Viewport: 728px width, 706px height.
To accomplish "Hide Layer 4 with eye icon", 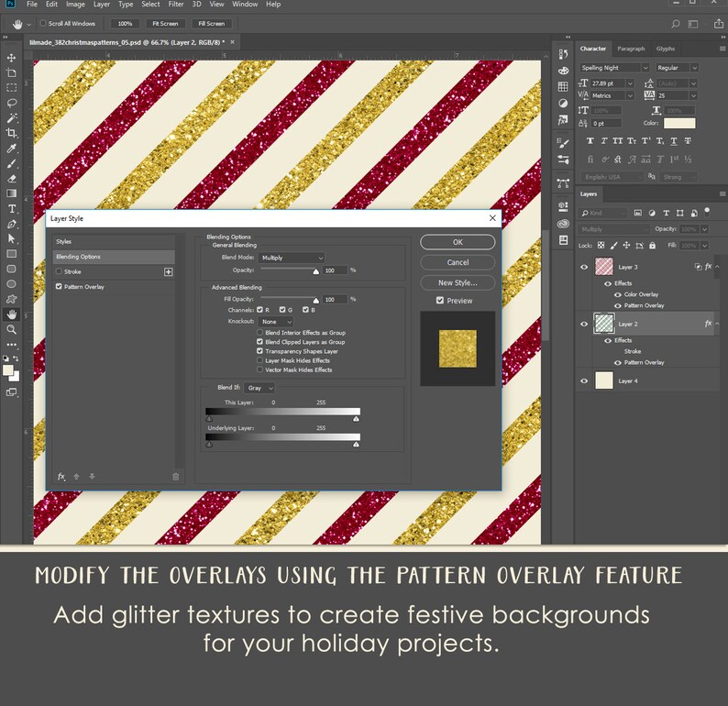I will click(x=584, y=381).
